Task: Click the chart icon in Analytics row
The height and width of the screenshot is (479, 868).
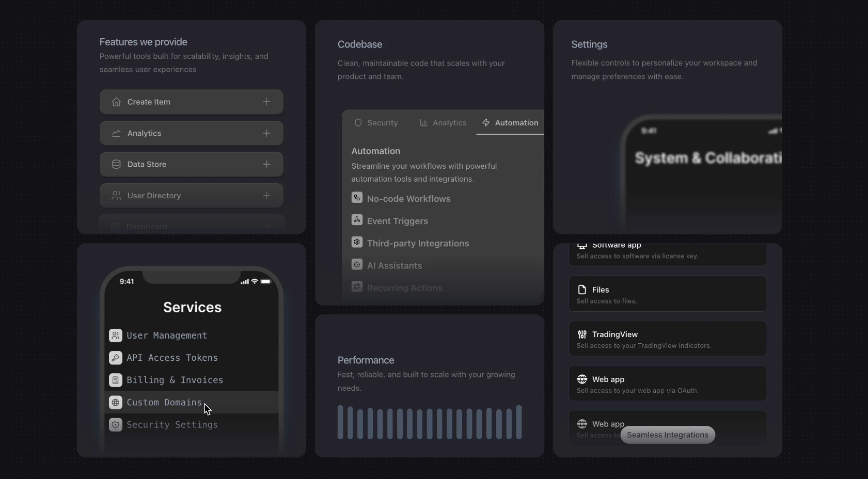Action: click(116, 133)
